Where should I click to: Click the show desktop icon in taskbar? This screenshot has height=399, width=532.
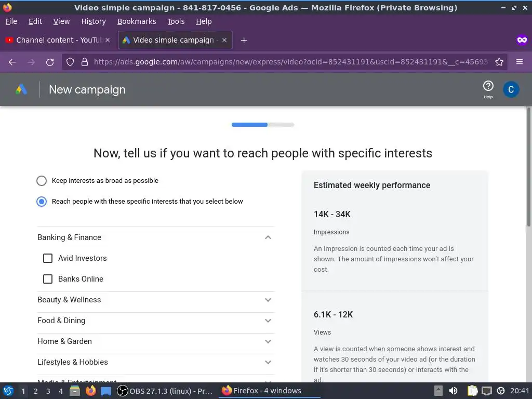click(x=106, y=391)
